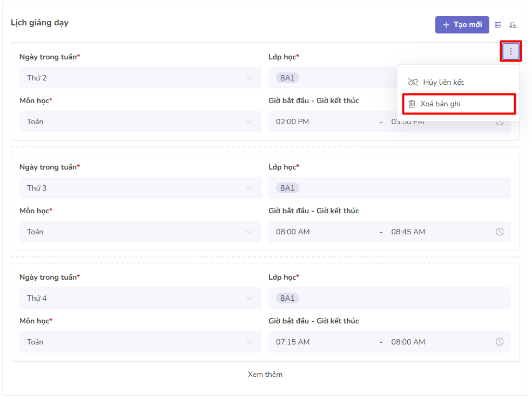Choose Xoá bản ghi in the popup menu
The width and height of the screenshot is (532, 399).
point(440,104)
